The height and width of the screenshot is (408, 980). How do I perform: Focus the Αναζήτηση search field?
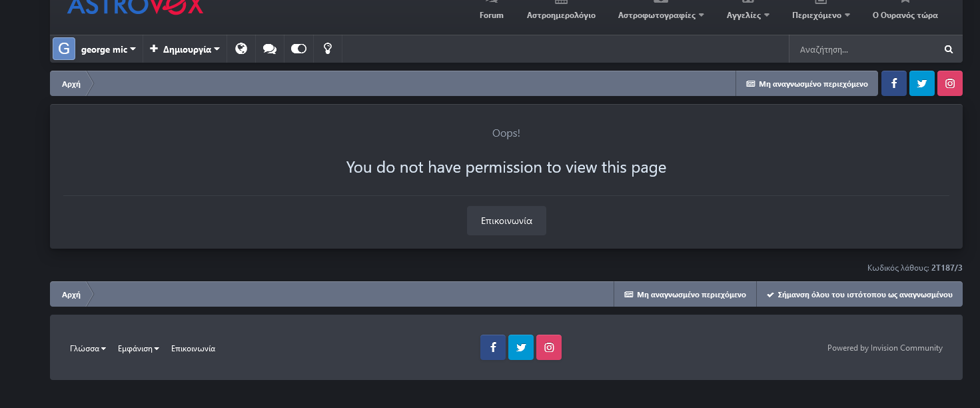coord(862,49)
